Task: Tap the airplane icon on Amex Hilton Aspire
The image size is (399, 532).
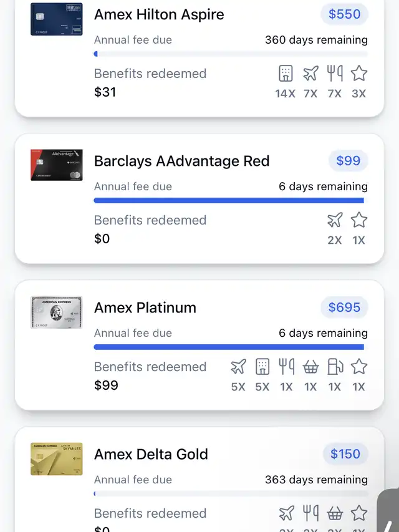Action: (310, 74)
